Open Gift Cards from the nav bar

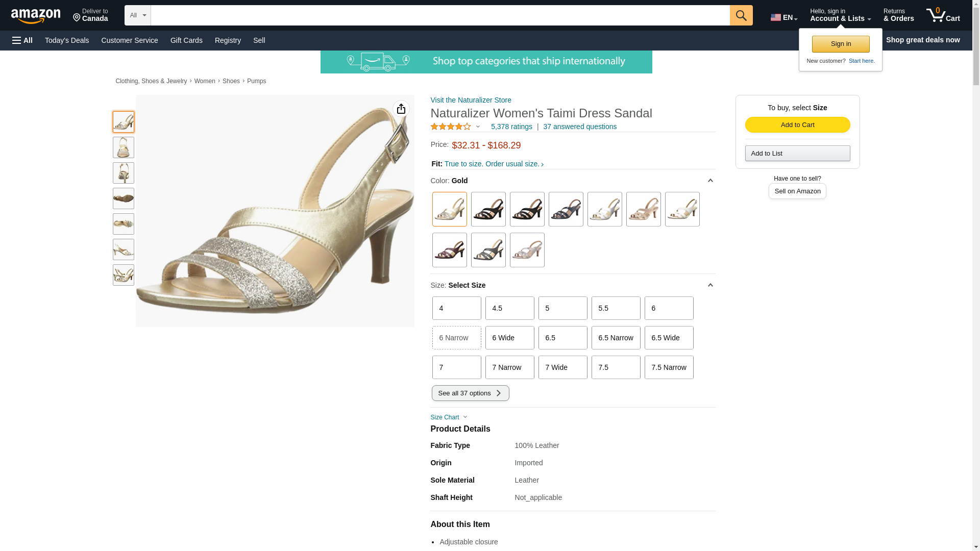186,40
